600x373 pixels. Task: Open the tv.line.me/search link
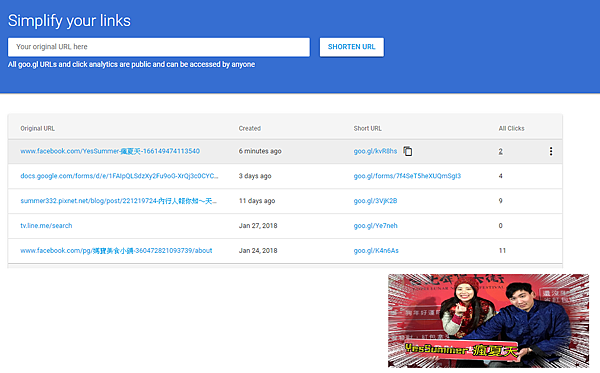tap(46, 226)
